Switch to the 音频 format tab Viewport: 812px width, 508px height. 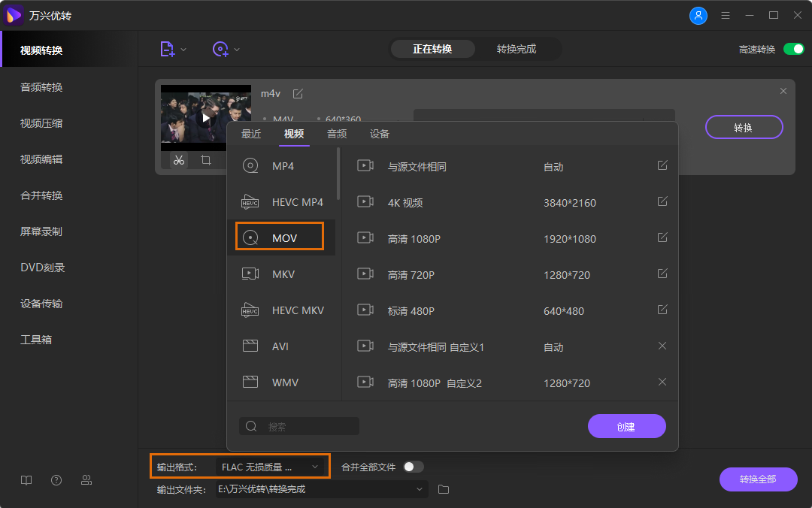(337, 134)
